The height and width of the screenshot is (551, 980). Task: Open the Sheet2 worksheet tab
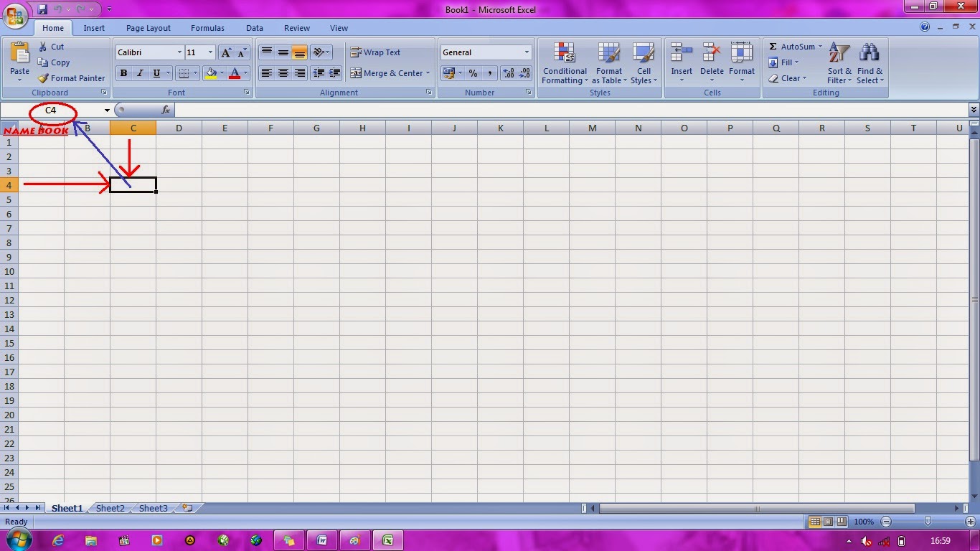pos(110,508)
